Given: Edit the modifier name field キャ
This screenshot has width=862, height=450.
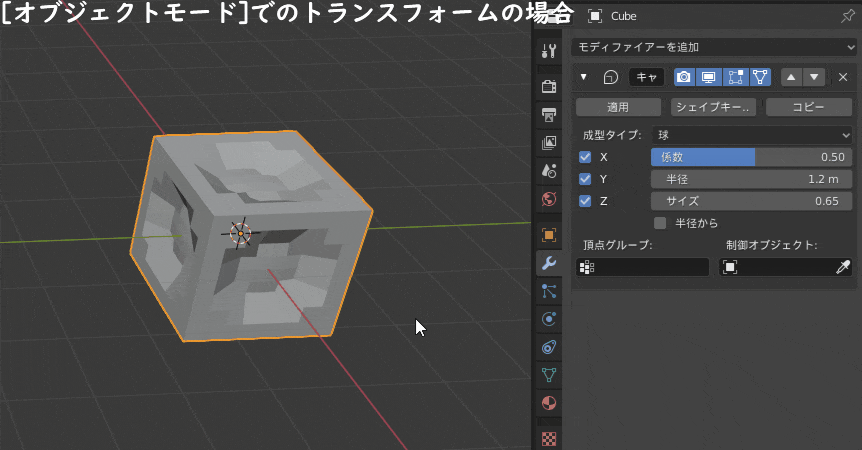Looking at the screenshot, I should [646, 77].
